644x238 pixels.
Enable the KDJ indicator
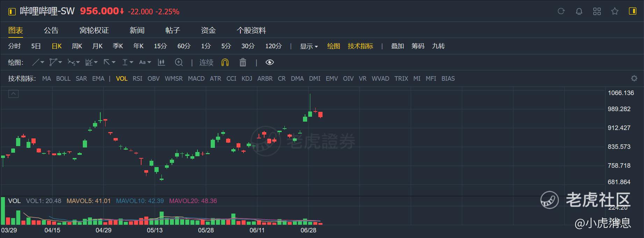[247, 79]
